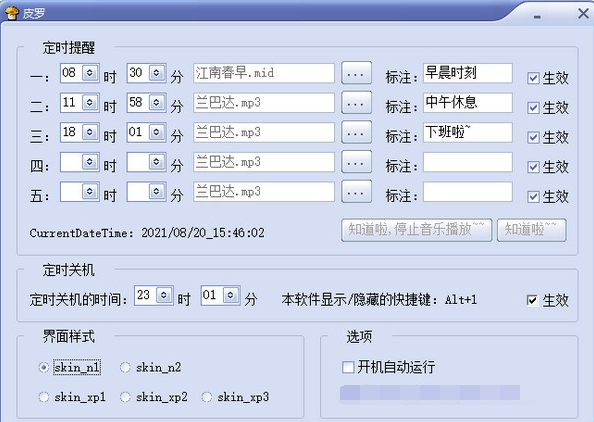Viewport: 594px width, 422px height.
Task: Click hour value 08 in reminder 一
Action: (69, 72)
